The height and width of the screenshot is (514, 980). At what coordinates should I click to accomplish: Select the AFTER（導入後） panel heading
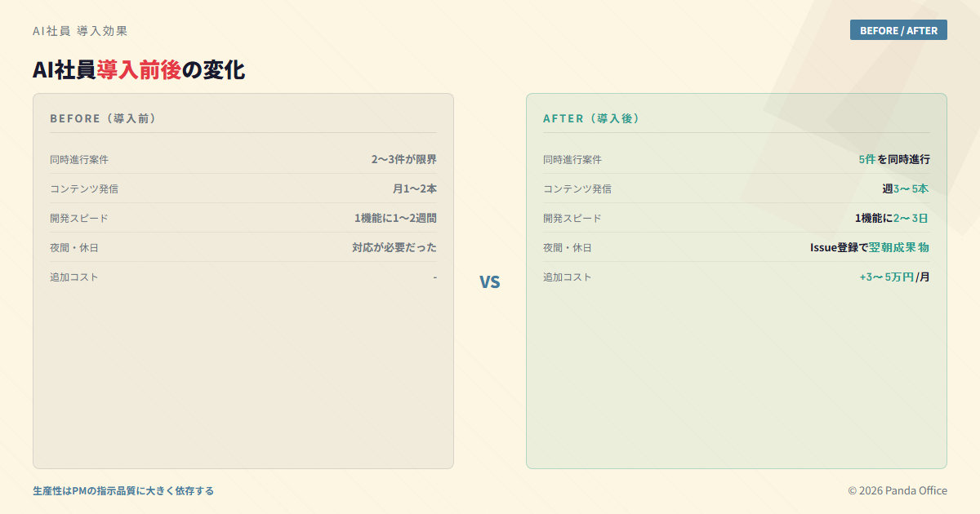point(591,118)
